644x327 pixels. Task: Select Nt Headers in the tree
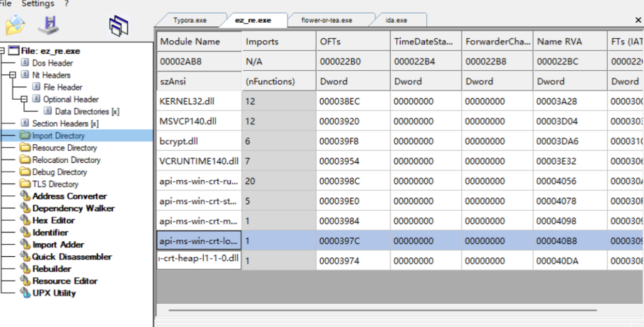click(51, 75)
